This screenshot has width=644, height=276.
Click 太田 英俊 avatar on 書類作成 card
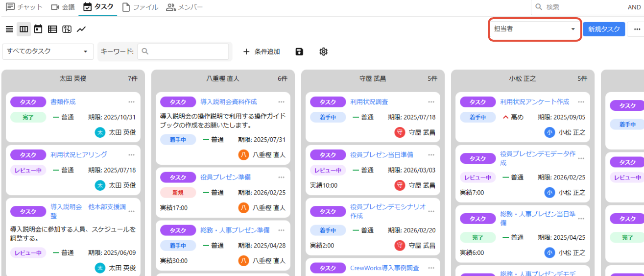pos(100,132)
